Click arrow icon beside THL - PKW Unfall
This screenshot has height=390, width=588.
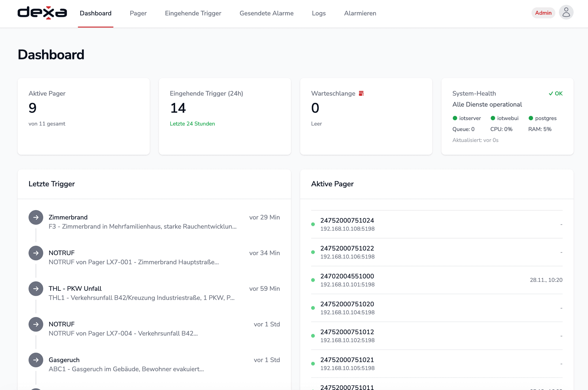click(36, 289)
